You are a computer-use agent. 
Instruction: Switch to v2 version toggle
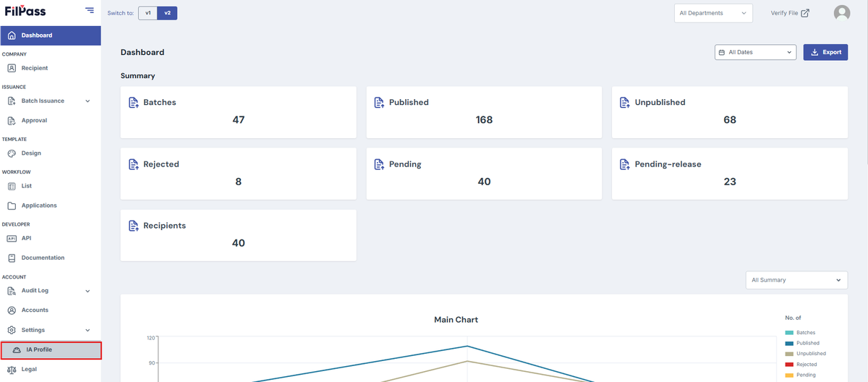167,13
